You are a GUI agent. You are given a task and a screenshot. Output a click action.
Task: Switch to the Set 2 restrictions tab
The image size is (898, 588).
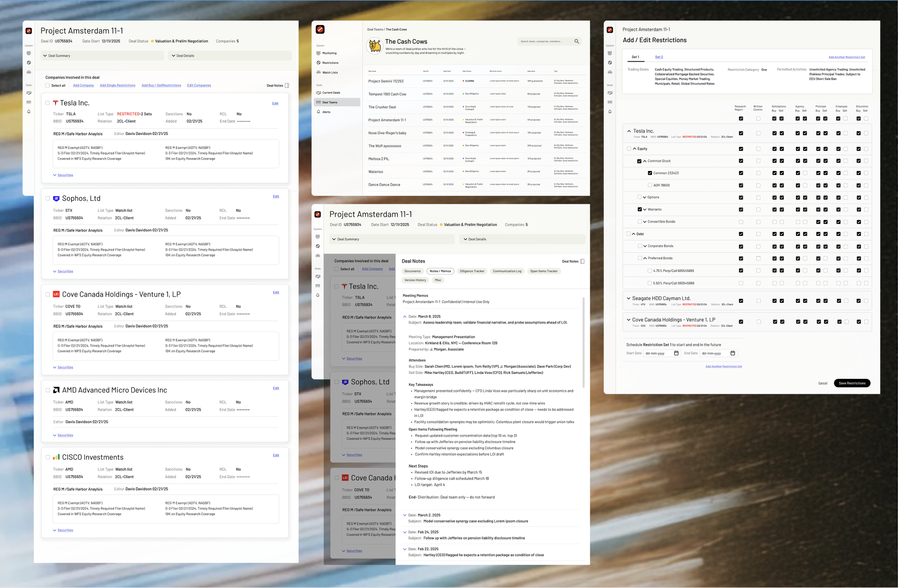(x=659, y=57)
